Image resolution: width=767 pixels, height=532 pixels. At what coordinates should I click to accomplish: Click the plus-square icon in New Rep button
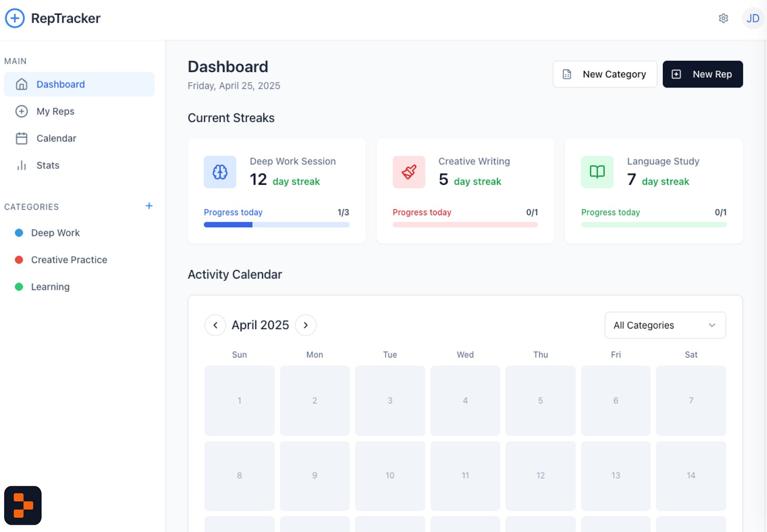point(676,74)
